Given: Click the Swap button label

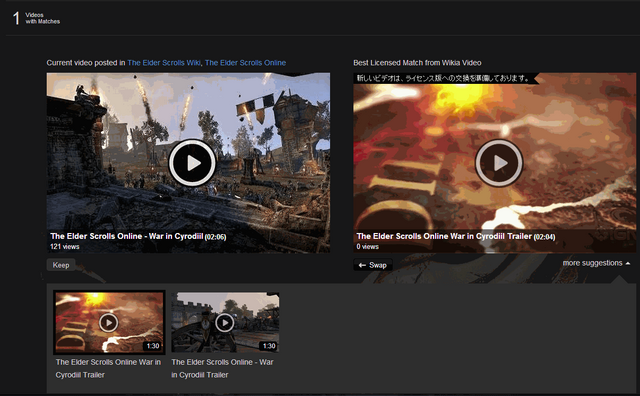Looking at the screenshot, I should (378, 265).
